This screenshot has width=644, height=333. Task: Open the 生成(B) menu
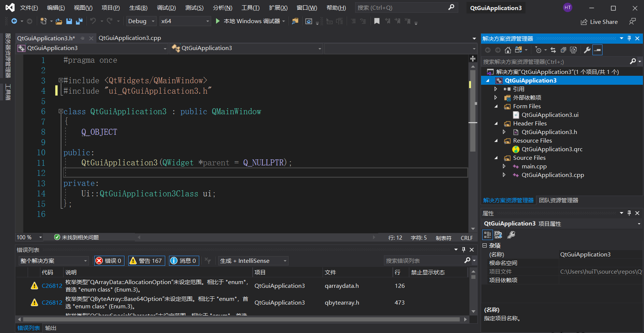(138, 8)
